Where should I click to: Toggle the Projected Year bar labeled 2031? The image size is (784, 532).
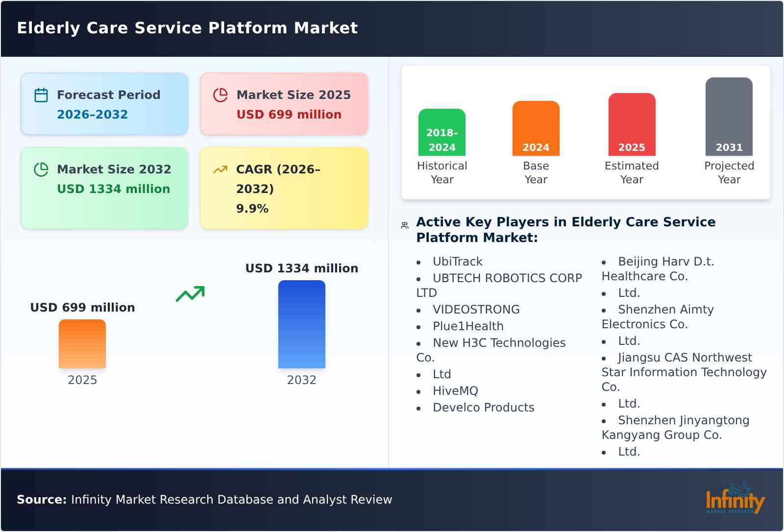tap(729, 118)
